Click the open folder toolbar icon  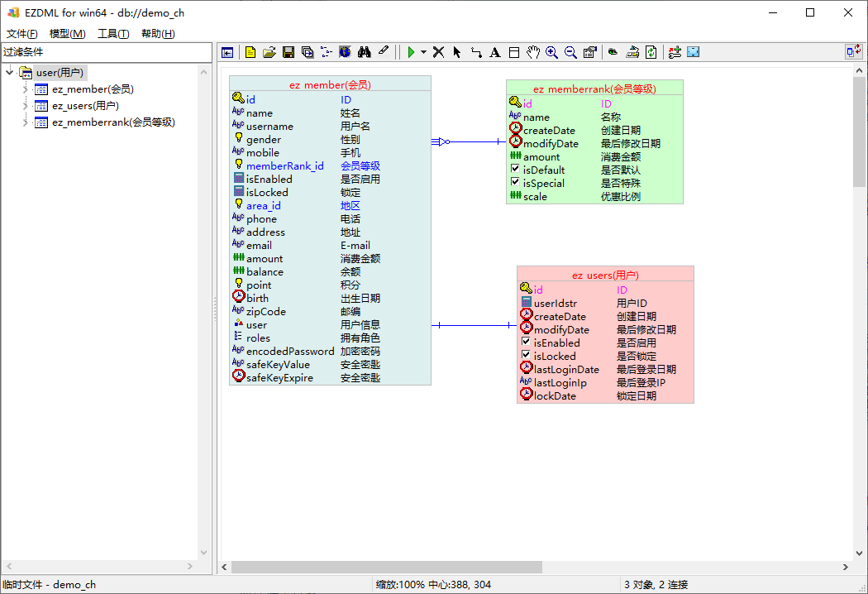pos(269,52)
